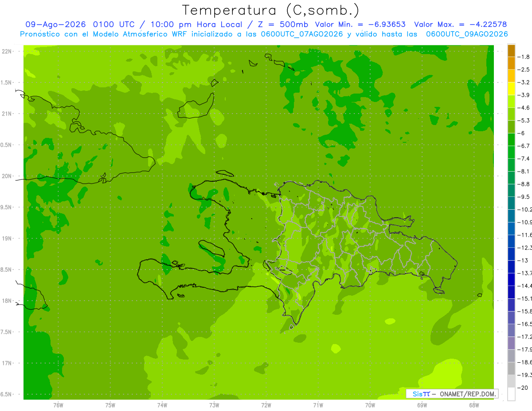Pick the orange swatch between -1.8 and -2.5
This screenshot has width=532, height=411.
[x=511, y=63]
